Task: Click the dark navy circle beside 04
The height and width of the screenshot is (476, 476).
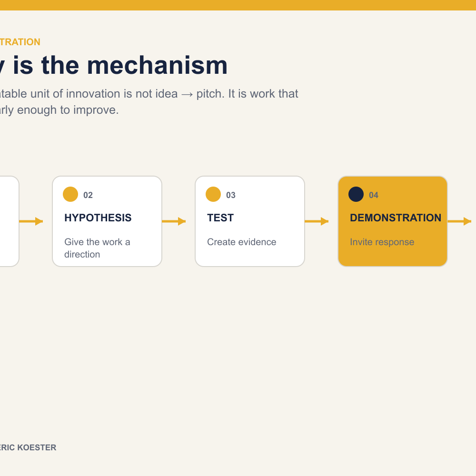Action: [x=356, y=194]
